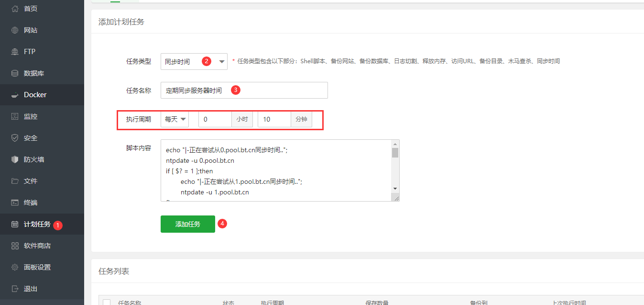Click the Terminal icon in sidebar

click(x=15, y=203)
